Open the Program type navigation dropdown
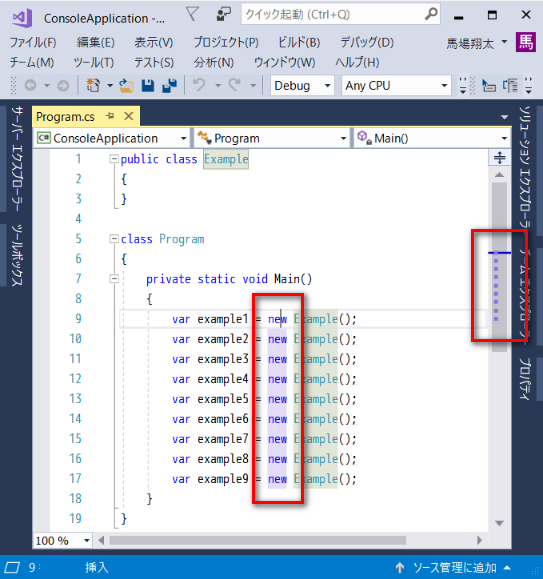543x579 pixels. point(271,138)
